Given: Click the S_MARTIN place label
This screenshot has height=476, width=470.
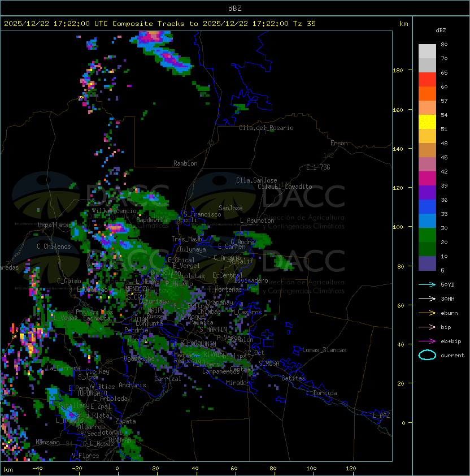Looking at the screenshot, I should [x=213, y=330].
